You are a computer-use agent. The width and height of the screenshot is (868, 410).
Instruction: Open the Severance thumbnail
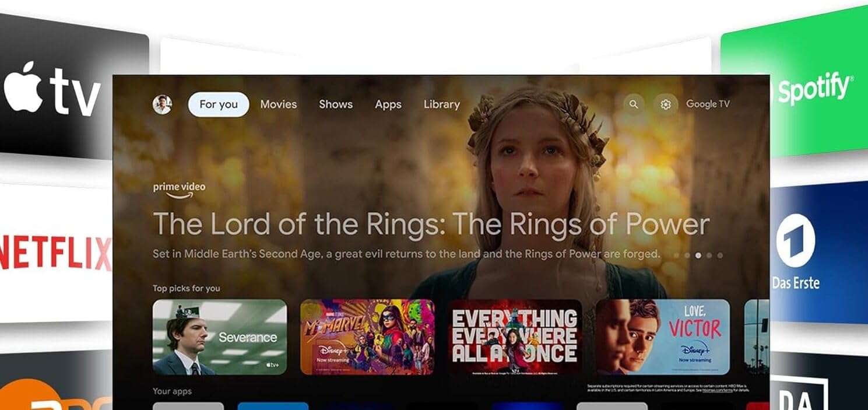click(220, 337)
